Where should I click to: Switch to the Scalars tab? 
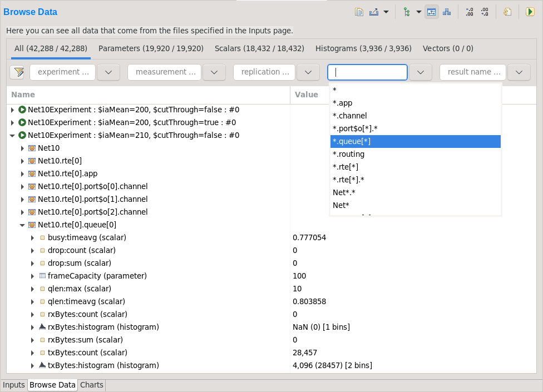pos(259,48)
